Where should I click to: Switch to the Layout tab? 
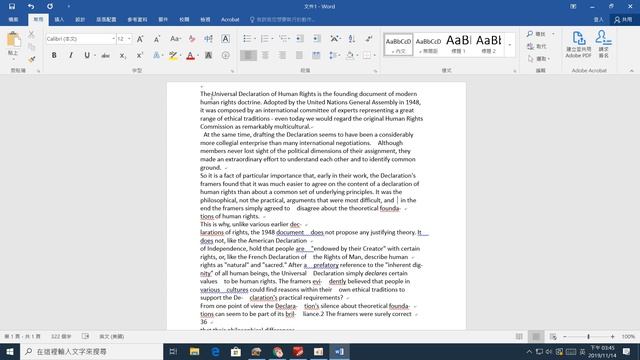coord(106,19)
